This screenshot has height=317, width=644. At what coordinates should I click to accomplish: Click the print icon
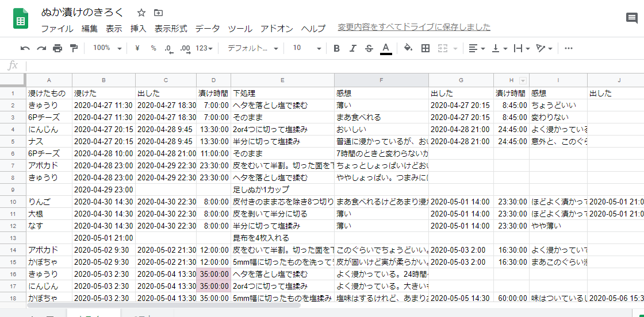[57, 48]
